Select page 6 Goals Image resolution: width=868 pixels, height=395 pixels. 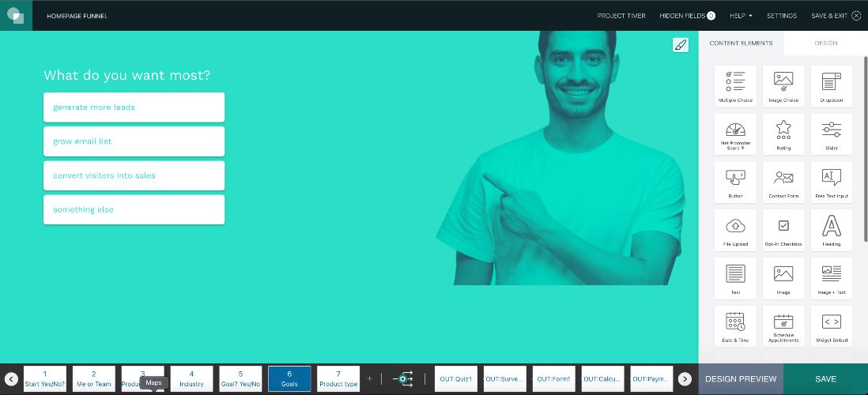pos(289,379)
